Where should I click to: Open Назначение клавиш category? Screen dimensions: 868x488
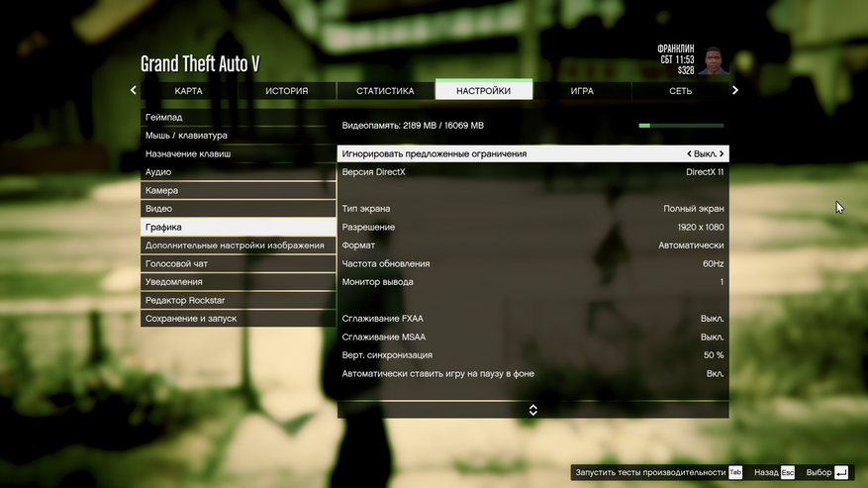point(239,154)
